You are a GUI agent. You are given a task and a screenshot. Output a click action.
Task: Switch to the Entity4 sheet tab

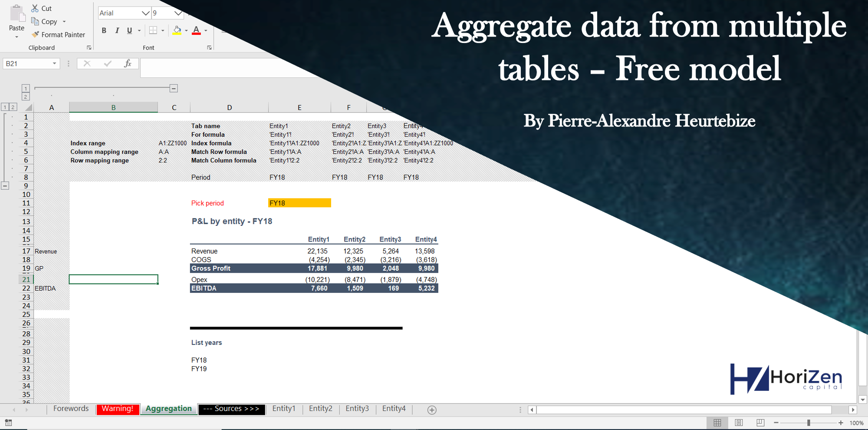click(394, 409)
